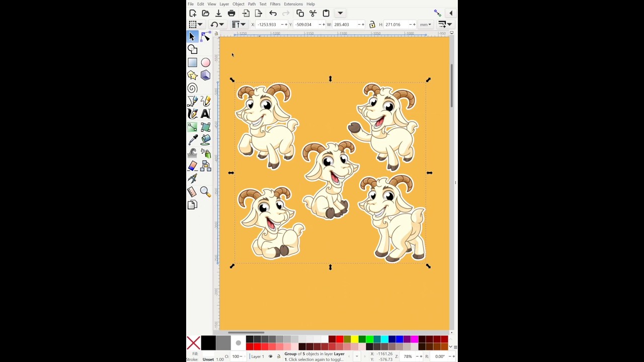Select the LPE compass tool
The width and height of the screenshot is (644, 362).
click(x=192, y=178)
